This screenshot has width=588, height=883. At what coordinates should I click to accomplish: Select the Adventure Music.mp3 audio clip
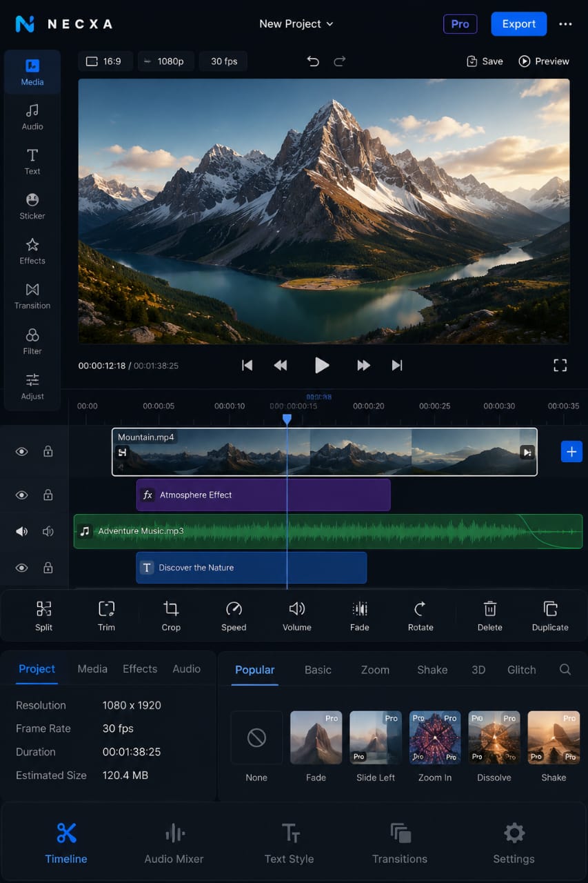point(328,531)
